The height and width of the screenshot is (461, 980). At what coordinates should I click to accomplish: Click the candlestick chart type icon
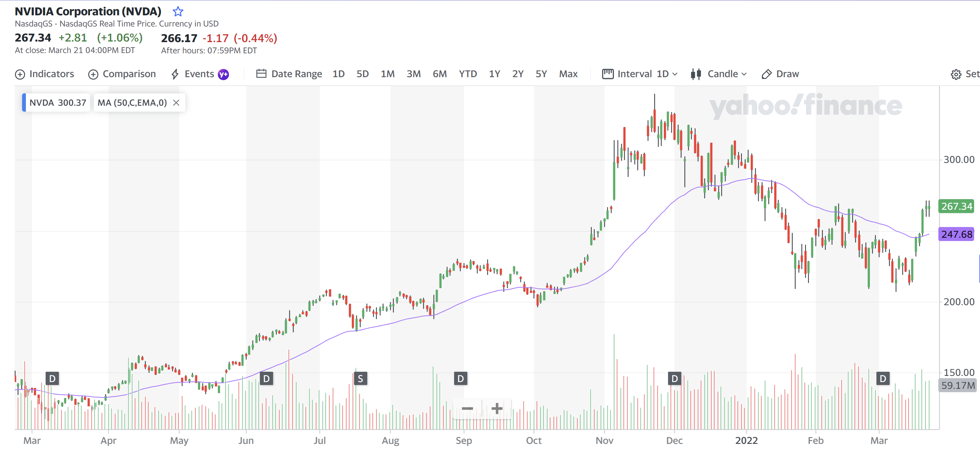pyautogui.click(x=696, y=74)
